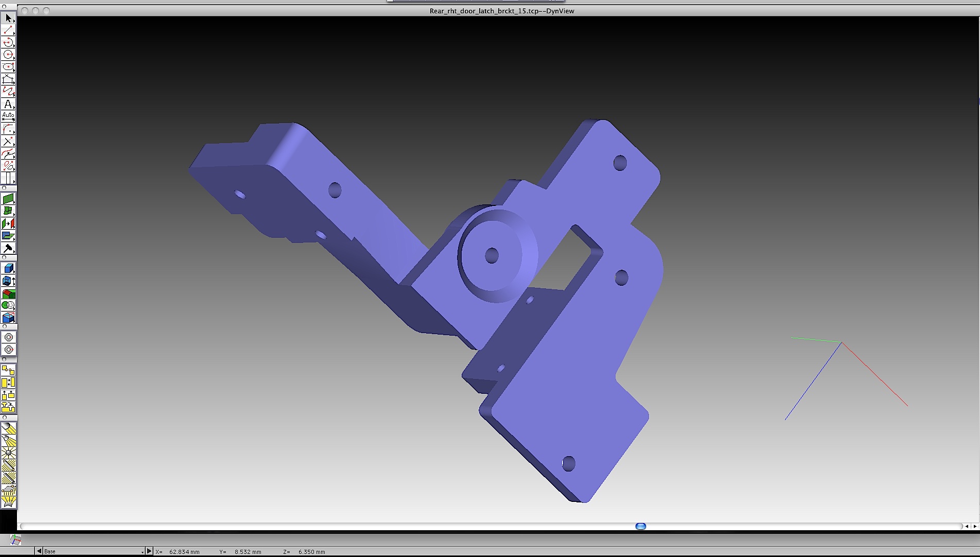Open the Base layer dropdown
Viewport: 980px width, 557px height.
click(x=93, y=551)
